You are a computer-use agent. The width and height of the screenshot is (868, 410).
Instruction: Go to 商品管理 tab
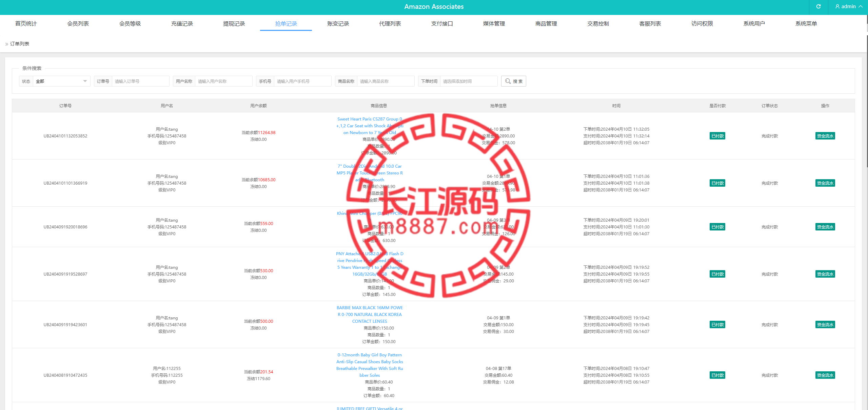click(546, 23)
